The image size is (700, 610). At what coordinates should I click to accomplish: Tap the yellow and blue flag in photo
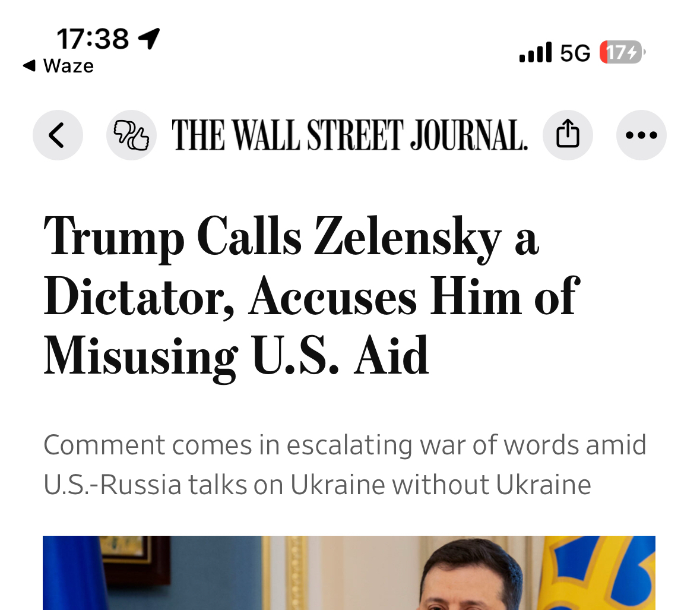[x=600, y=573]
